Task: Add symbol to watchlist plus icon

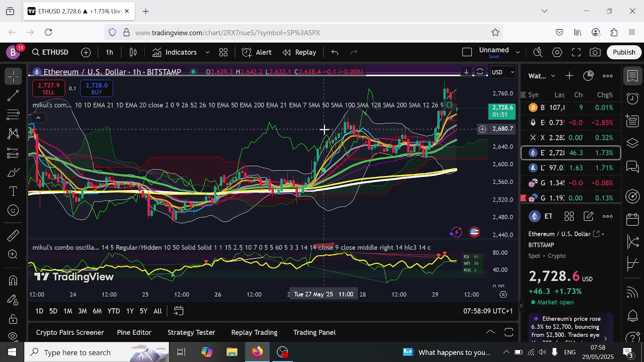Action: [x=569, y=76]
